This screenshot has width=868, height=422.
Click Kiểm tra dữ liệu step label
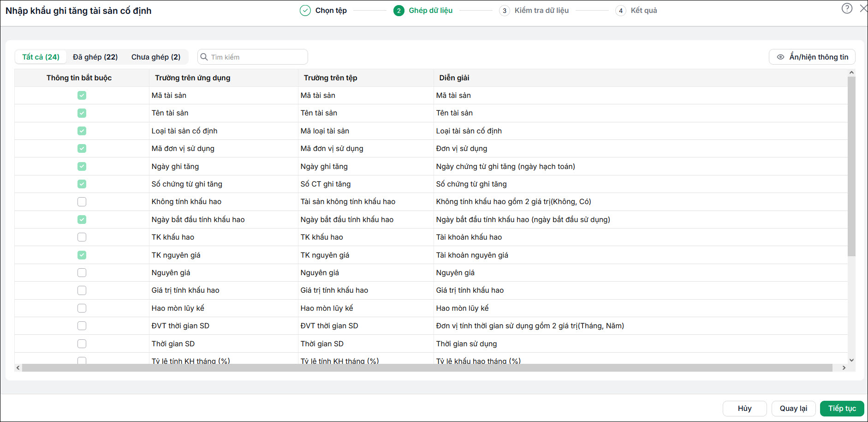(x=541, y=11)
